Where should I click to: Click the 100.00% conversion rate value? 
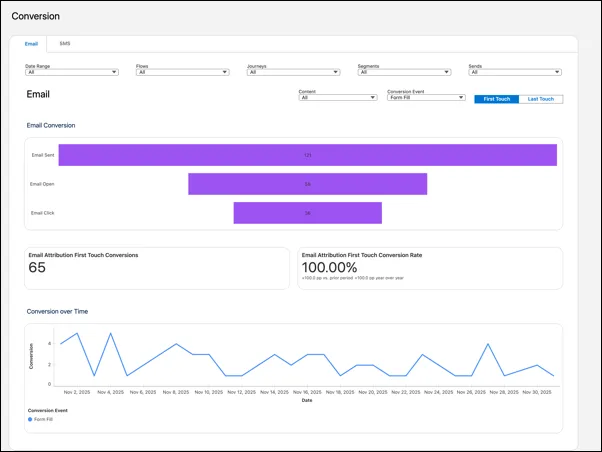[x=329, y=268]
